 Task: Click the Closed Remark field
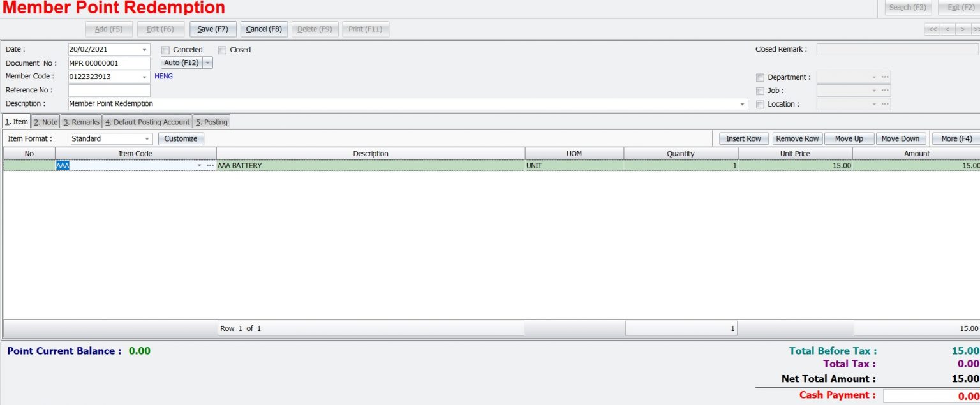tap(897, 50)
